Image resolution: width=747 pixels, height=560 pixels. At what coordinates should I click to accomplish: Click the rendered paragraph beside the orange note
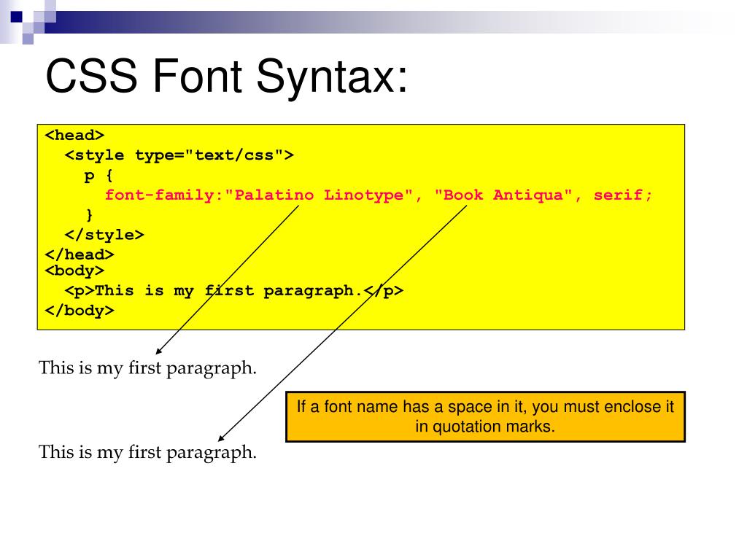pyautogui.click(x=147, y=452)
